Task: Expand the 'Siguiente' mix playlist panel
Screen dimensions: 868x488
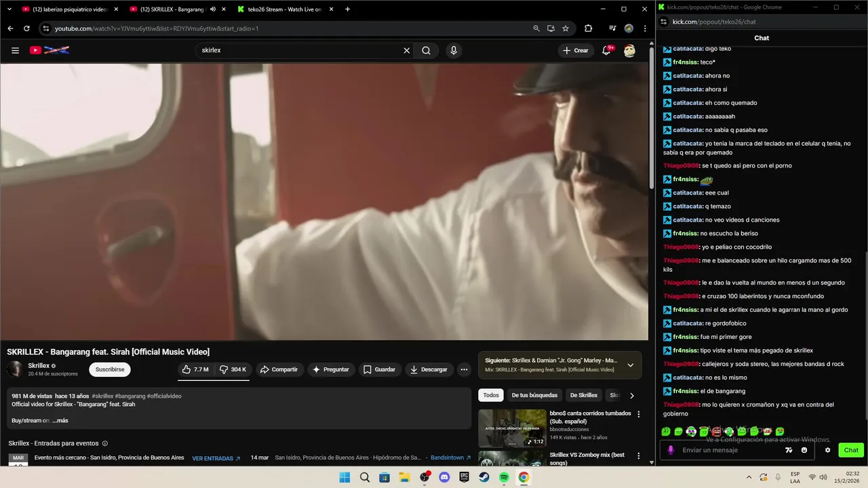Action: click(x=630, y=365)
